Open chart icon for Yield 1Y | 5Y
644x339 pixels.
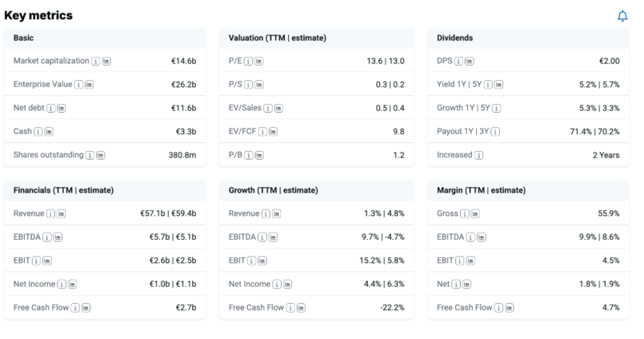coord(498,85)
